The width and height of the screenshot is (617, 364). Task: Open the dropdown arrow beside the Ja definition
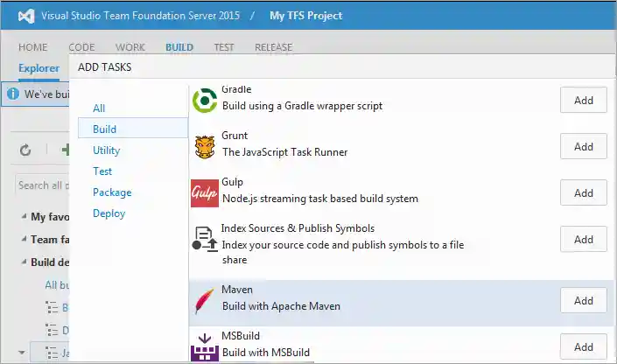click(x=22, y=353)
